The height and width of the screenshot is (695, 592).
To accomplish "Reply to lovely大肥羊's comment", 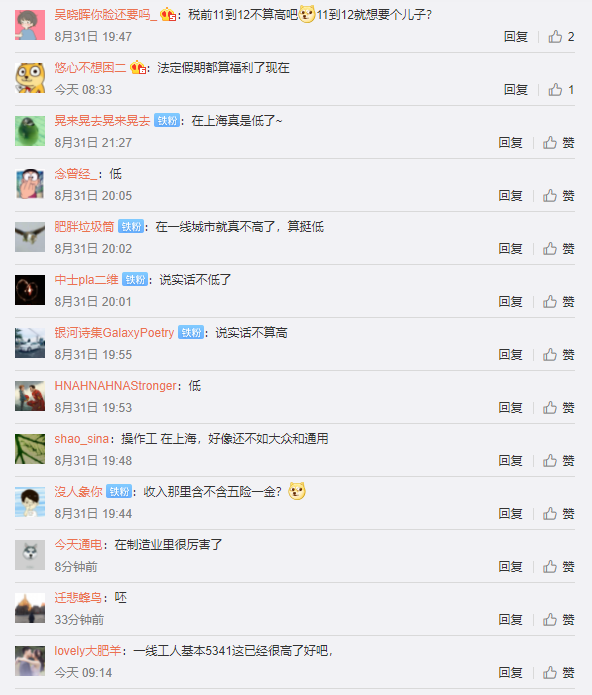I will [510, 673].
